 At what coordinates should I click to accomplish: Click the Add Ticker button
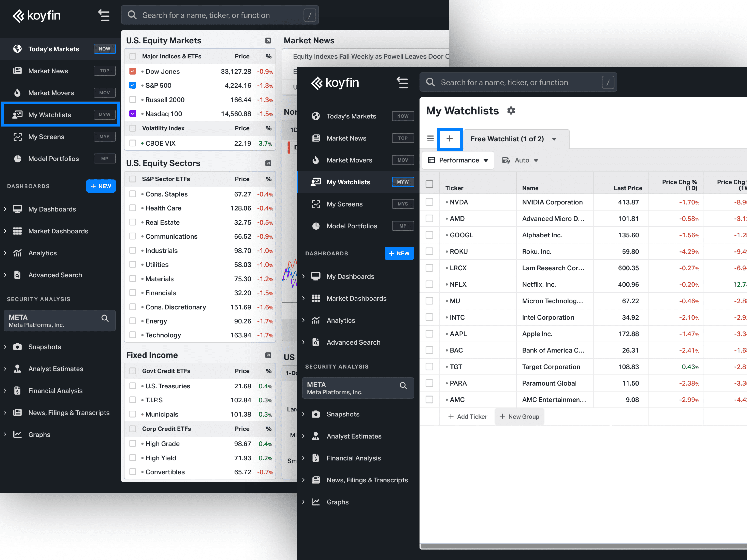coord(467,416)
